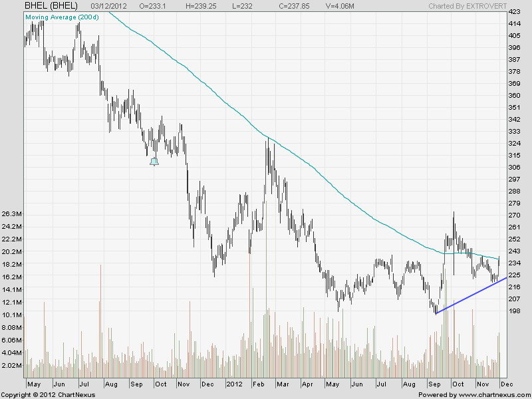Click the bell alert icon near October
532x399 pixels.
point(154,161)
